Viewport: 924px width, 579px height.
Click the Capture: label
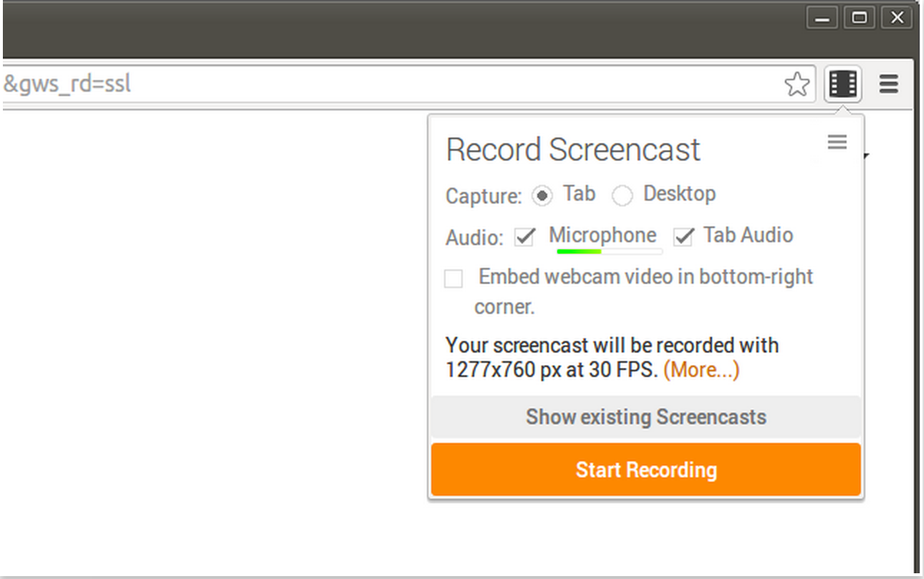click(x=483, y=196)
